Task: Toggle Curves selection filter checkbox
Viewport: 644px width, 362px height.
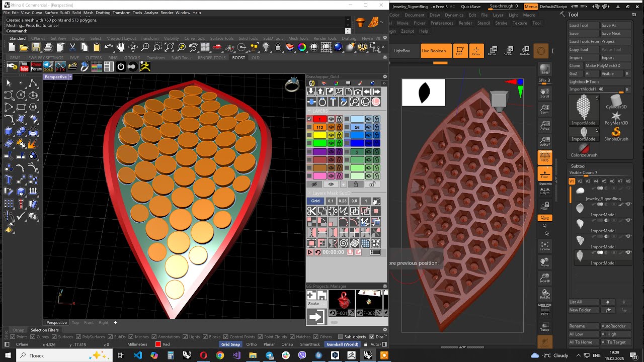Action: [x=33, y=337]
